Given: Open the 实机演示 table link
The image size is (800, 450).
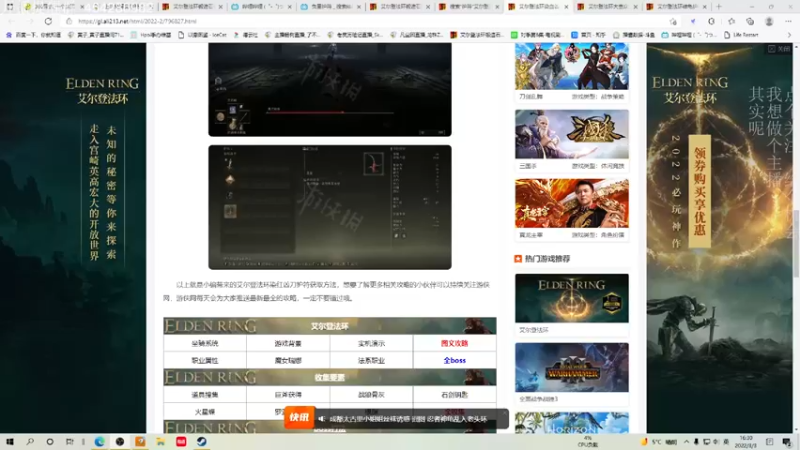Looking at the screenshot, I should click(371, 343).
